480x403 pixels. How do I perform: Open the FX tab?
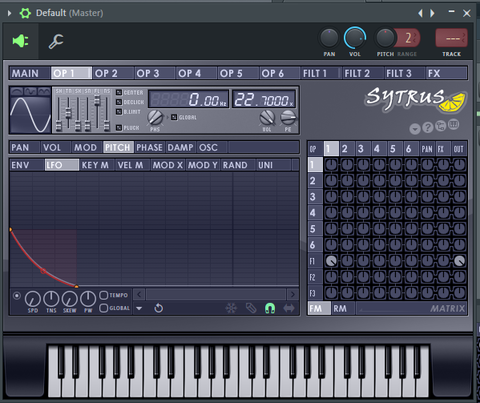click(447, 73)
